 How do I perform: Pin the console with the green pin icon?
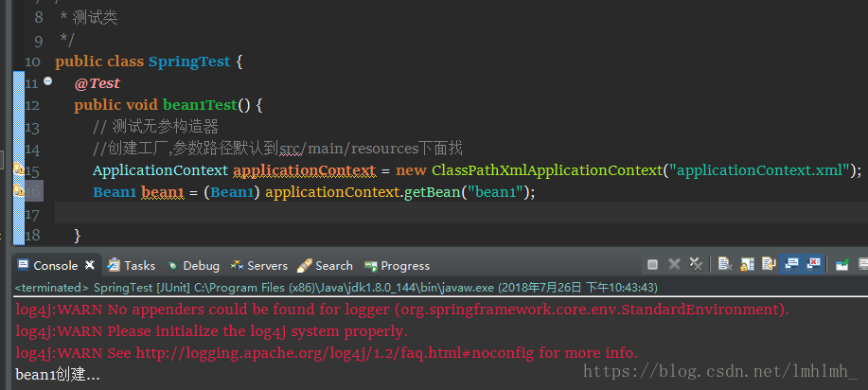(x=842, y=264)
